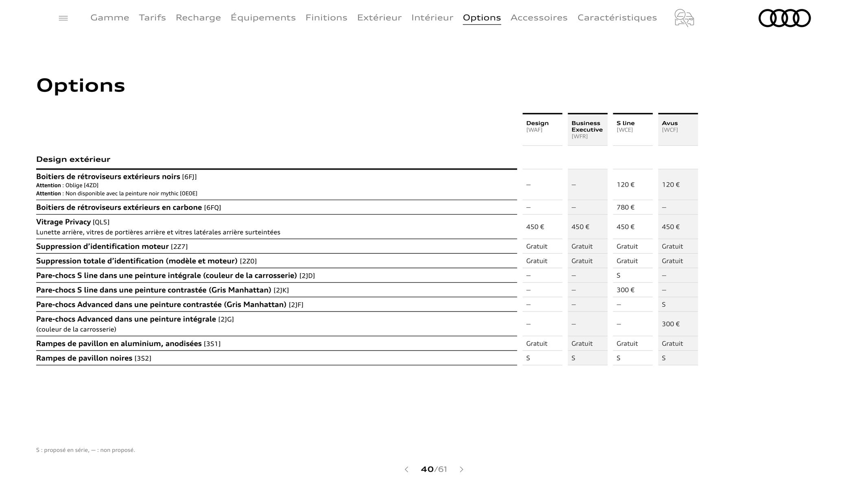Select Rampes de pavillon en aluminium [3S1]
Screen dimensions: 868x488
pyautogui.click(x=277, y=344)
